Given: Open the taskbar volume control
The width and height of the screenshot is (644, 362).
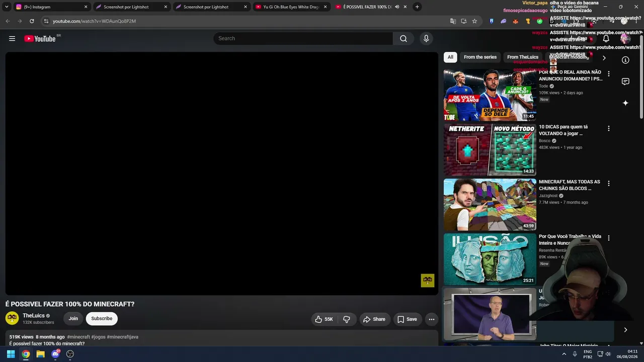Looking at the screenshot, I should [x=608, y=354].
